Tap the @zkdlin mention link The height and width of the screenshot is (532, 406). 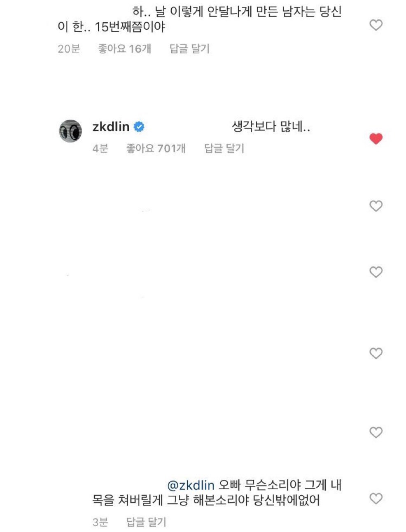[191, 485]
